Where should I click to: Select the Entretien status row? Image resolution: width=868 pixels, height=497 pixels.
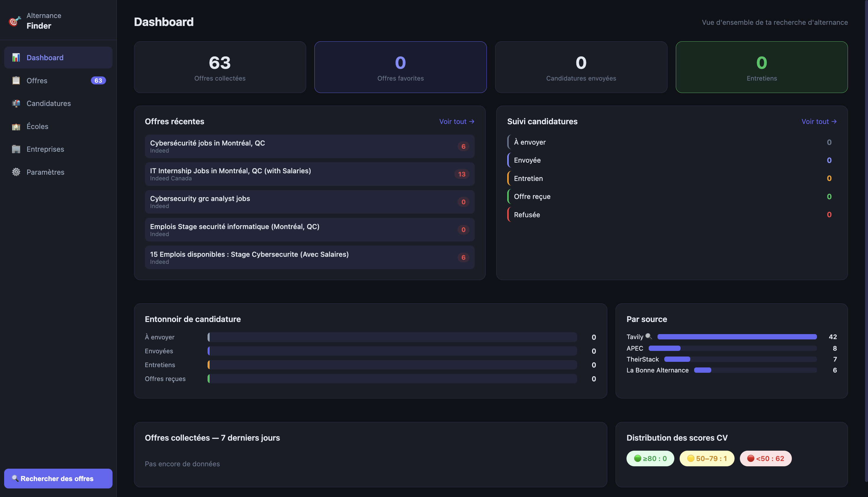tap(672, 178)
